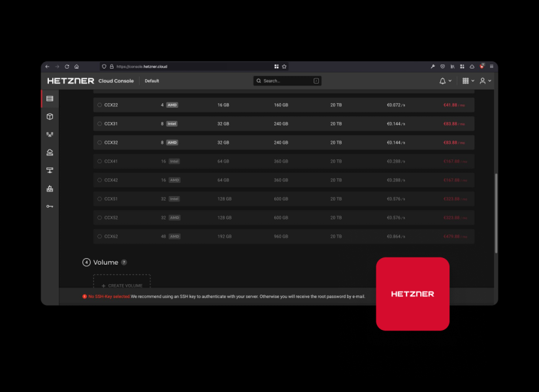Open the SSH key icon in the sidebar
The width and height of the screenshot is (539, 392).
tap(50, 206)
